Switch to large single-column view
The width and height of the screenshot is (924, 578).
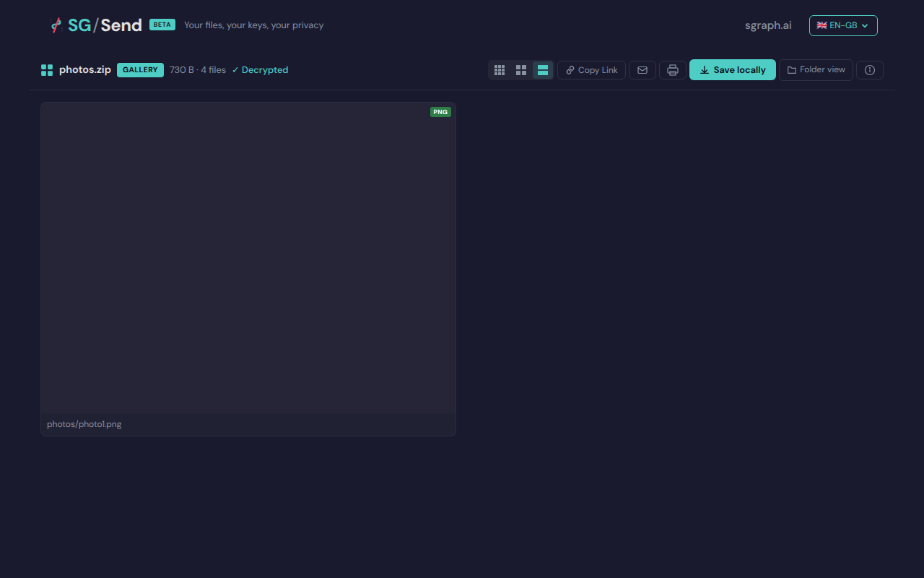click(x=543, y=70)
